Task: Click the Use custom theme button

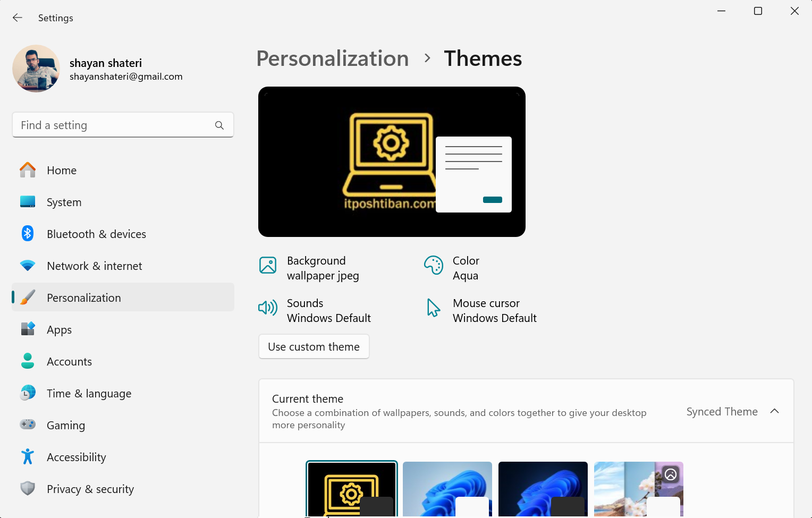Action: (314, 346)
